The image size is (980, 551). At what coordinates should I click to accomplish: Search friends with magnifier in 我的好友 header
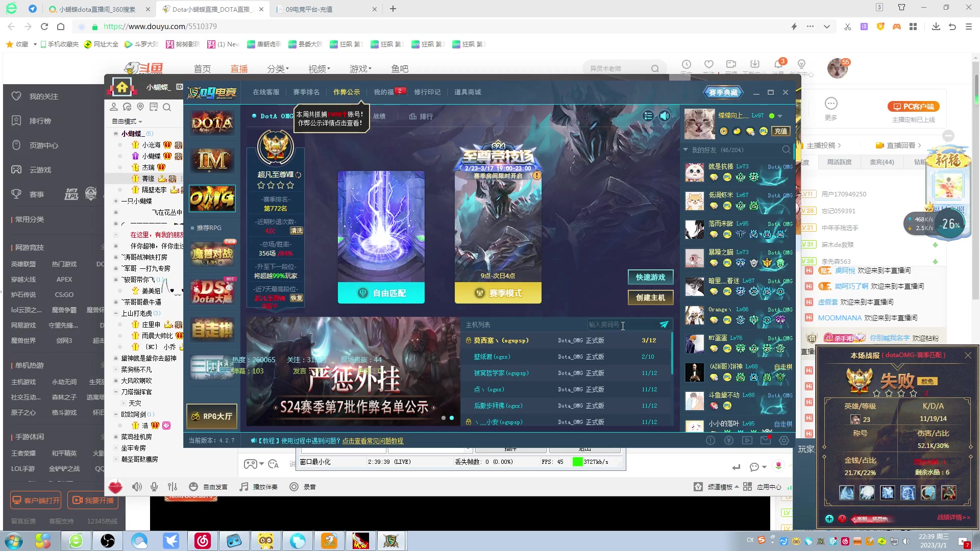pos(786,150)
